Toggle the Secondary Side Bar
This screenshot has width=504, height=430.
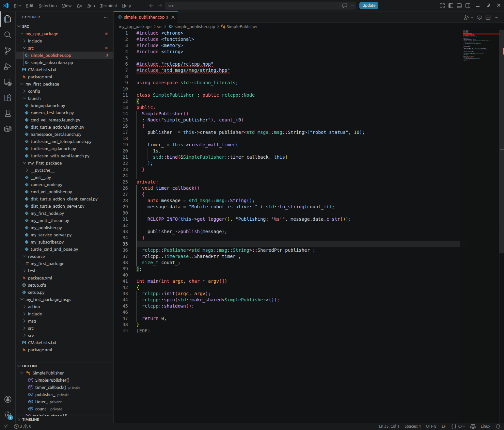point(468,6)
